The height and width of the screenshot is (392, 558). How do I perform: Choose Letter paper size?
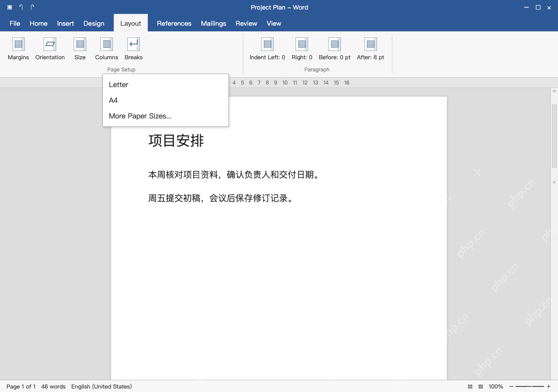coord(166,84)
